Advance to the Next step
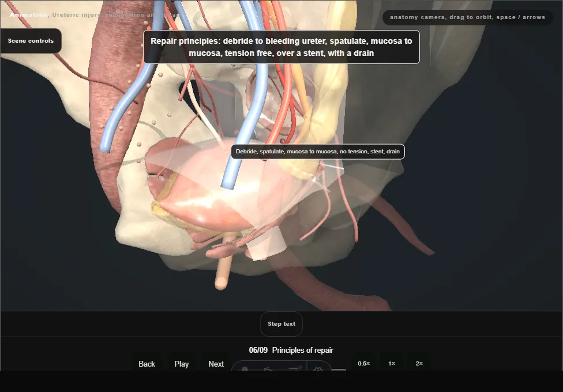Image resolution: width=563 pixels, height=392 pixels. click(216, 364)
